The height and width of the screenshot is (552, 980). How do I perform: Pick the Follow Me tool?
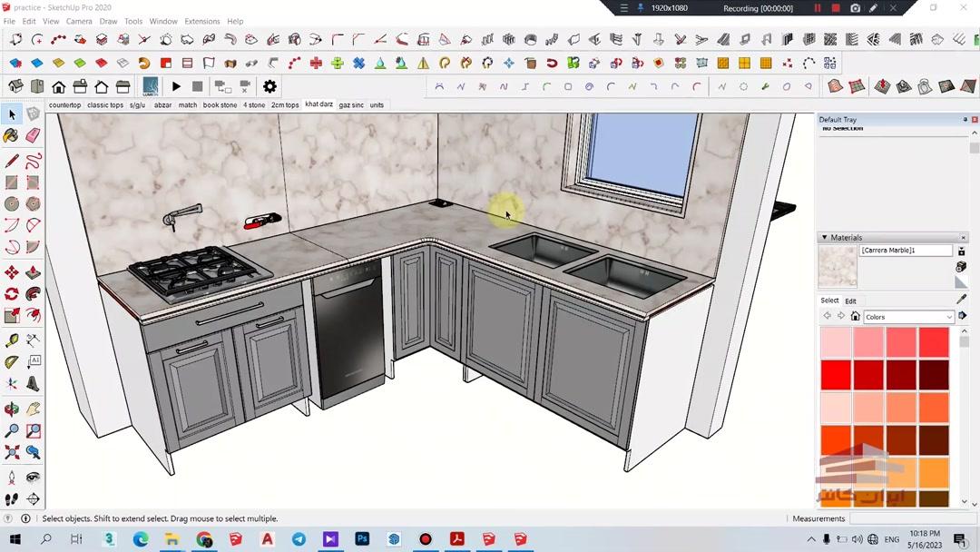coord(34,294)
